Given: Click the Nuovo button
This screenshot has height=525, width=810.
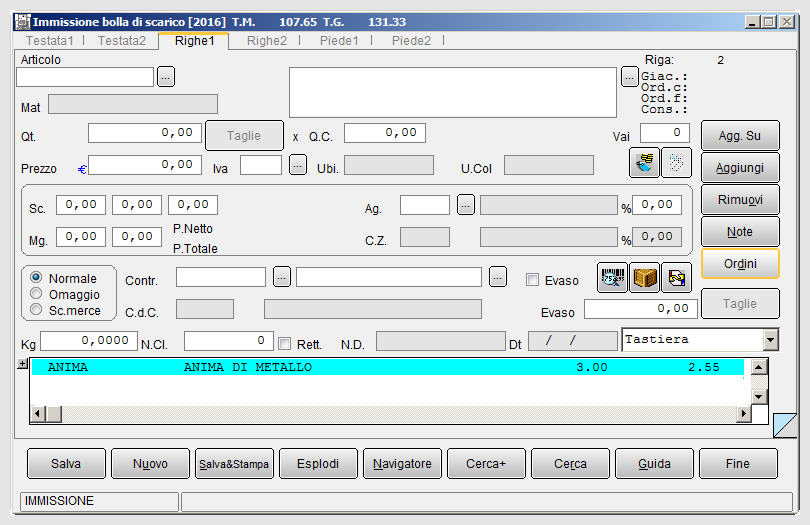Looking at the screenshot, I should click(x=150, y=464).
